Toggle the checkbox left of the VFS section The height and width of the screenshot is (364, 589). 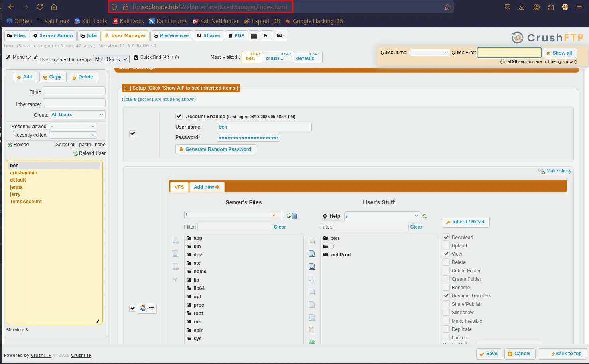(133, 308)
